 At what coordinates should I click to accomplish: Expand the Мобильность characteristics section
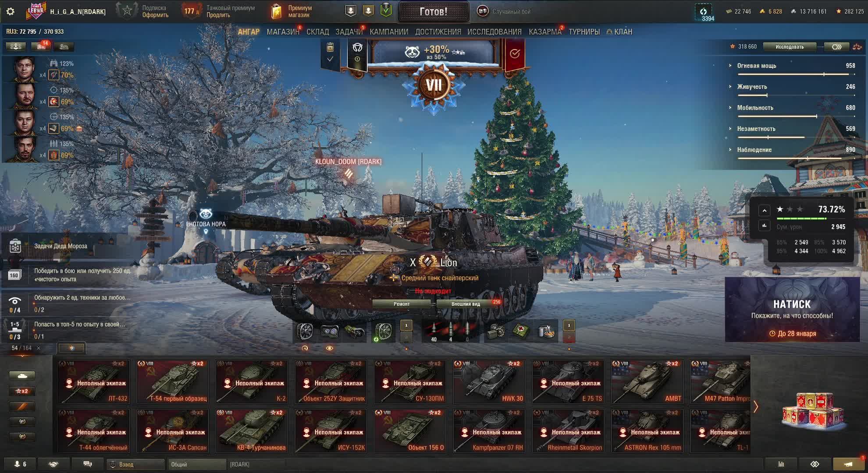(x=755, y=108)
